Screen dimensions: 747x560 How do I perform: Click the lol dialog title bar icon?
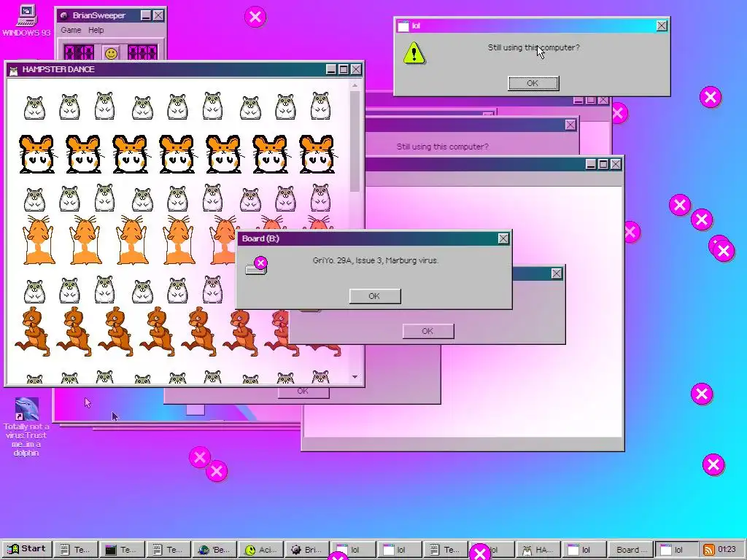(403, 26)
